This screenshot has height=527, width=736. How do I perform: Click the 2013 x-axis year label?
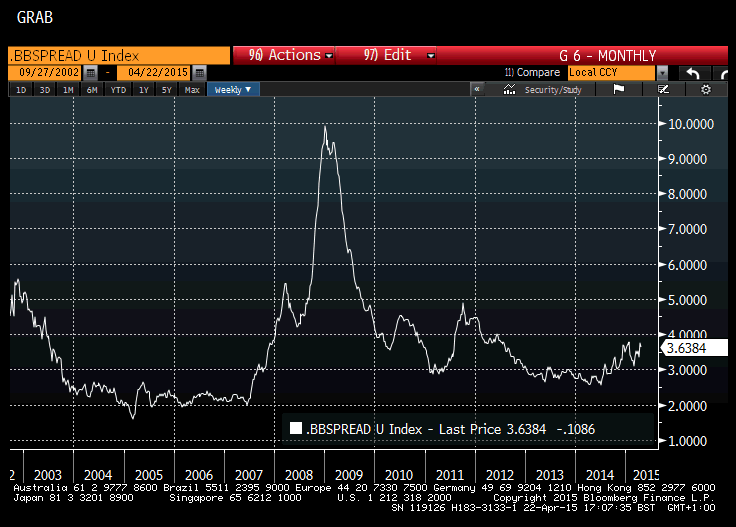click(x=550, y=475)
